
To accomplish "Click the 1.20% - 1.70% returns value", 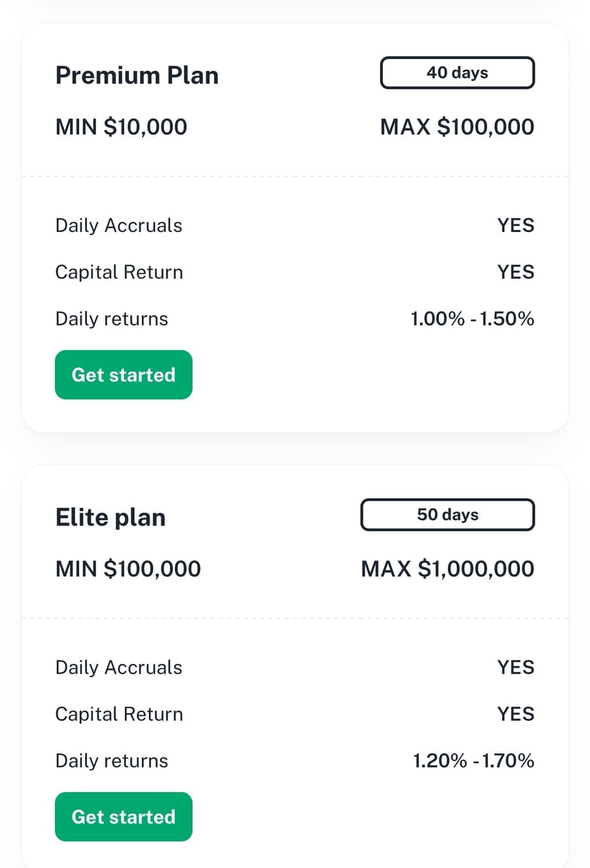I will tap(473, 761).
